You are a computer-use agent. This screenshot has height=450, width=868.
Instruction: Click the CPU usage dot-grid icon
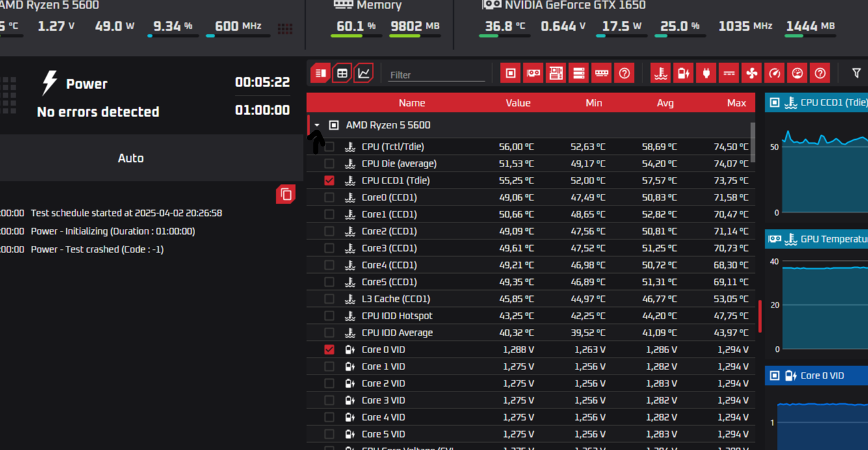click(285, 28)
